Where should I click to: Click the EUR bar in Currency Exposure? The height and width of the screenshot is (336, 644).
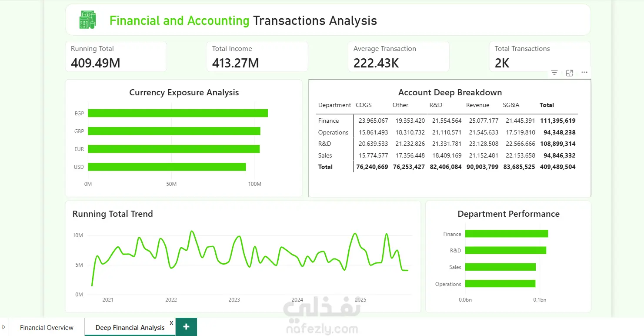[174, 149]
